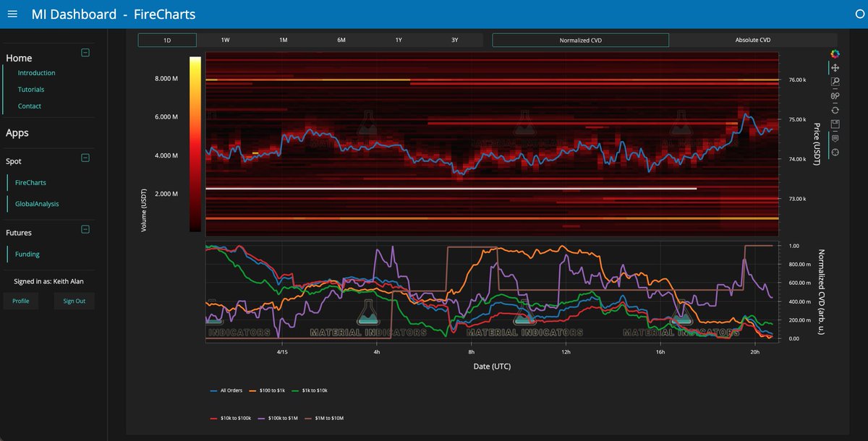Viewport: 868px width, 441px height.
Task: Collapse the Spot section
Action: (x=85, y=158)
